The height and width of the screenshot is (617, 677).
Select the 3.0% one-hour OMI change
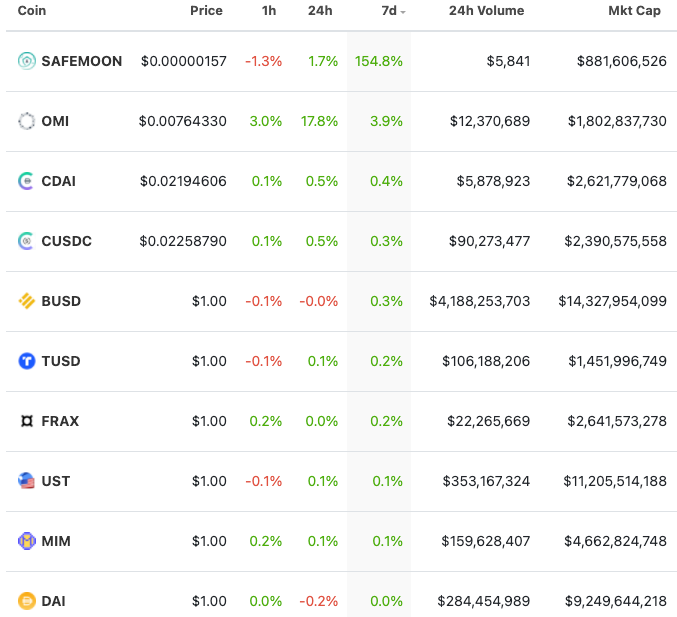[x=266, y=121]
